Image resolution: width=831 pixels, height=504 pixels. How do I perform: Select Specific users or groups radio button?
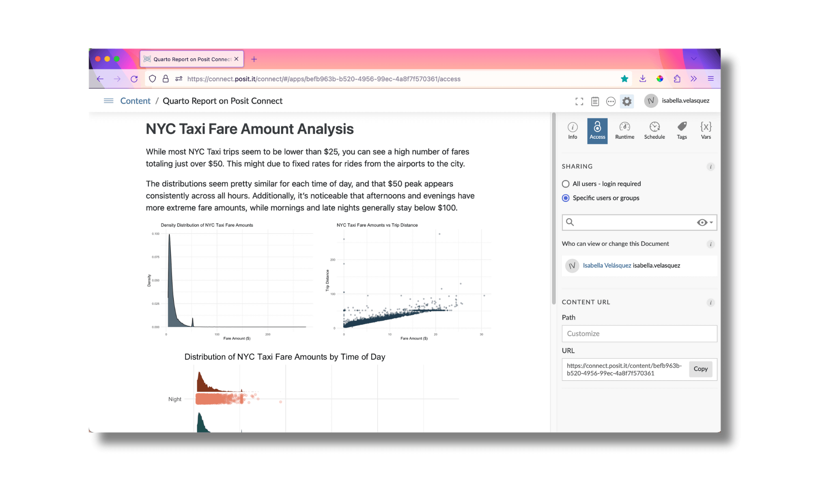(564, 198)
